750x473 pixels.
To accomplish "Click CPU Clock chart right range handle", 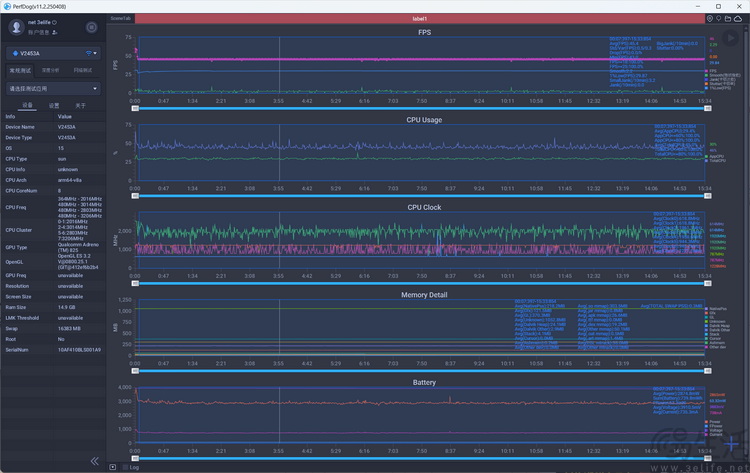I will point(707,284).
